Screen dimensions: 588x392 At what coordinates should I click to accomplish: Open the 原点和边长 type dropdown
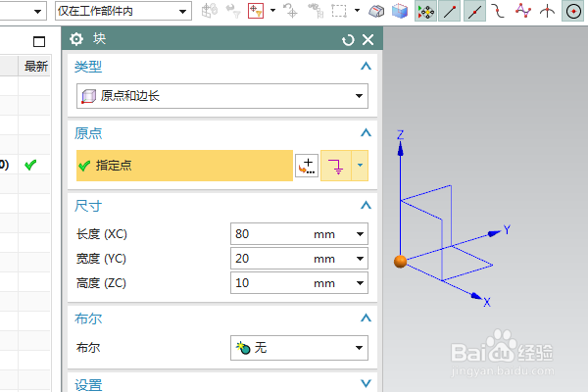pyautogui.click(x=222, y=96)
